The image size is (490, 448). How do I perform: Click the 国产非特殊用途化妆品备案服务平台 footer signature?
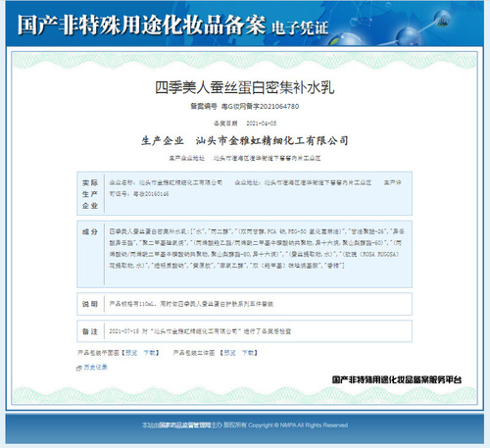[x=397, y=379]
